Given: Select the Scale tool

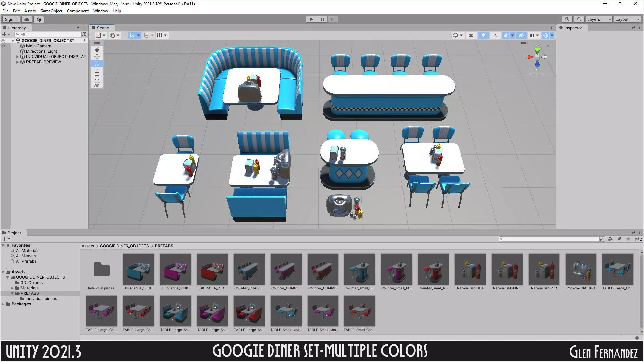Looking at the screenshot, I should (97, 70).
